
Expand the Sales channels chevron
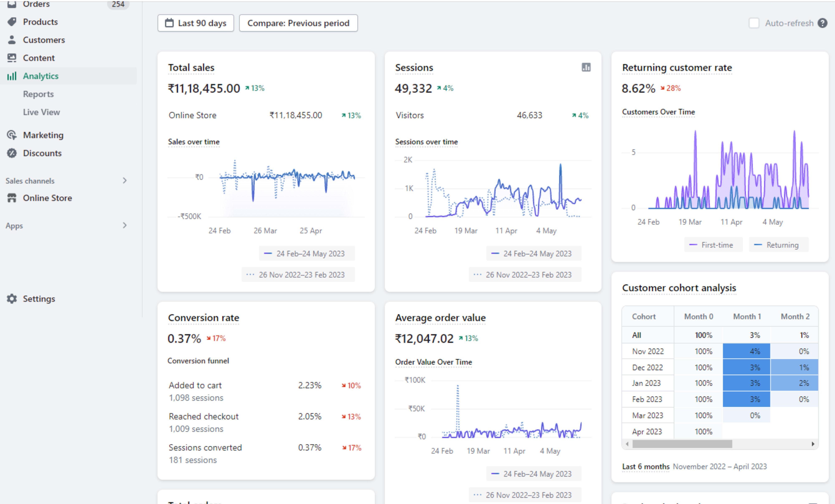[x=125, y=180]
